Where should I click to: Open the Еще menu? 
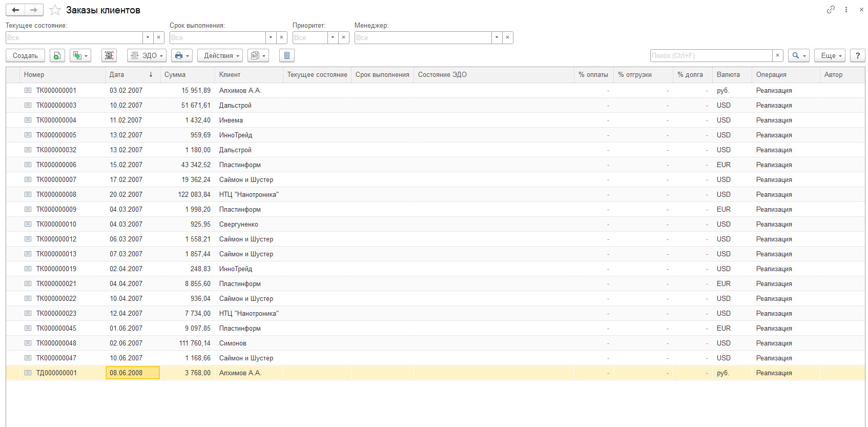coord(830,55)
